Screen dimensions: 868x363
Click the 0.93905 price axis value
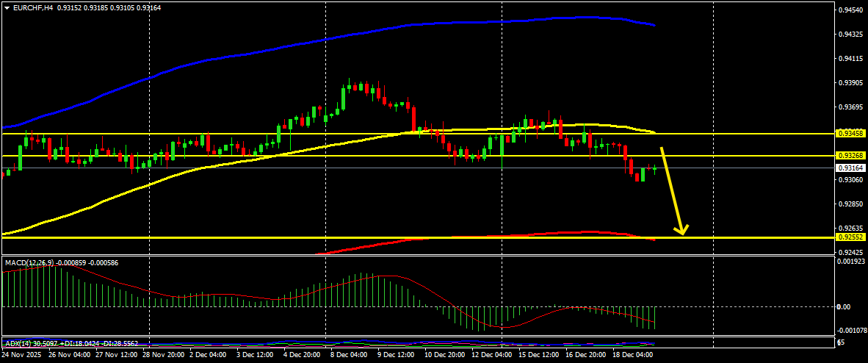pos(851,82)
